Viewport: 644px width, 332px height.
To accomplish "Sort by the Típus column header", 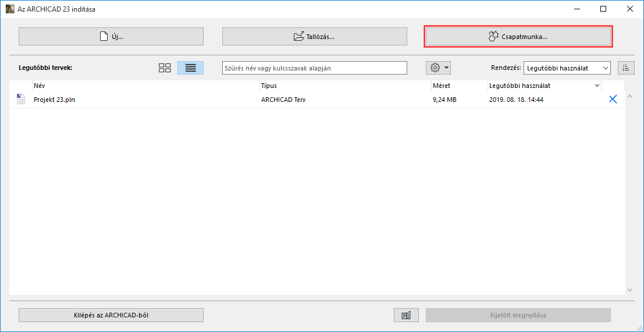I will tap(346, 86).
